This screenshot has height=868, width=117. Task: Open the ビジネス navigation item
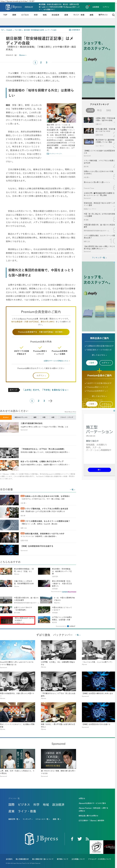click(25, 15)
